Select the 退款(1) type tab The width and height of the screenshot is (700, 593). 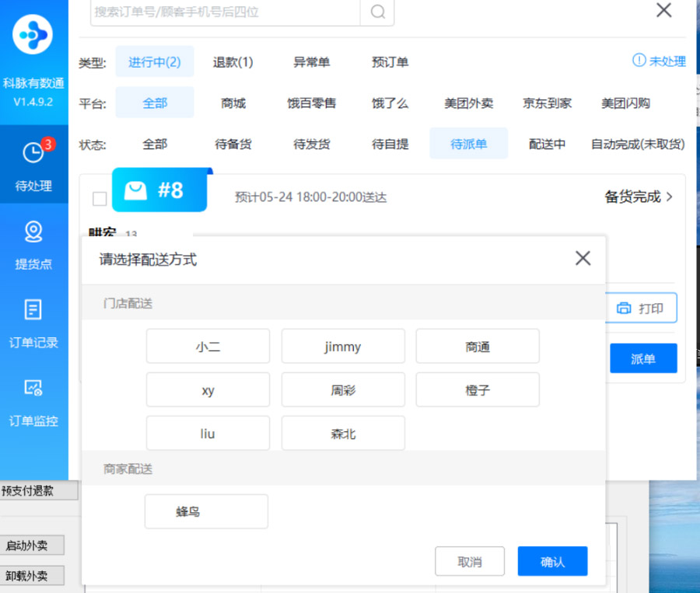tap(233, 61)
